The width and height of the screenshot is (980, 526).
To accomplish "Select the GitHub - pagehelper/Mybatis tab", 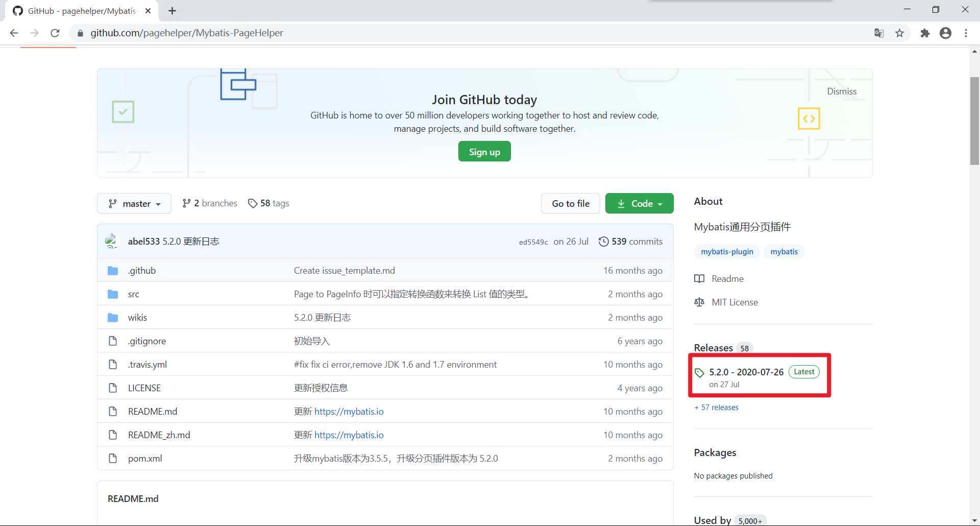I will [x=82, y=11].
